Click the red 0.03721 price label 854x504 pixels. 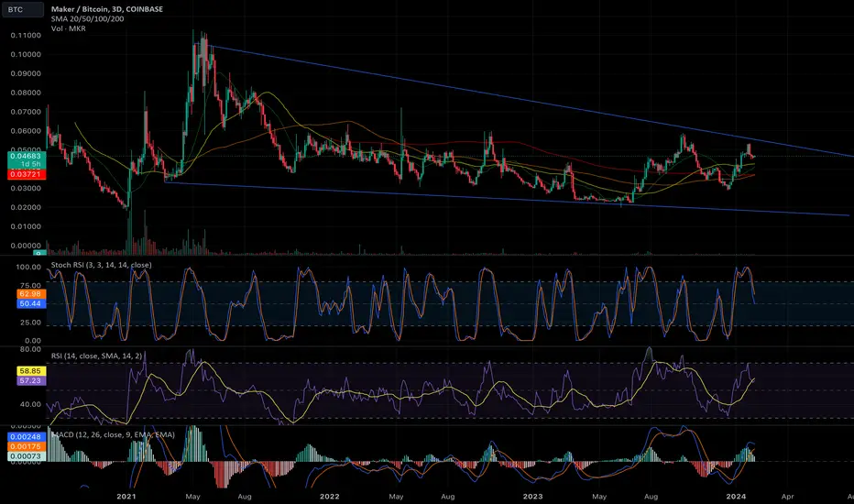pyautogui.click(x=27, y=174)
